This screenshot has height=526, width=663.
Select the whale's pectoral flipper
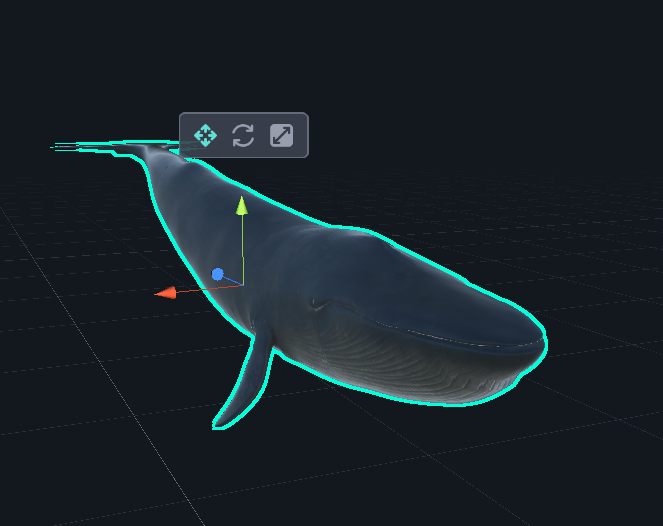247,385
